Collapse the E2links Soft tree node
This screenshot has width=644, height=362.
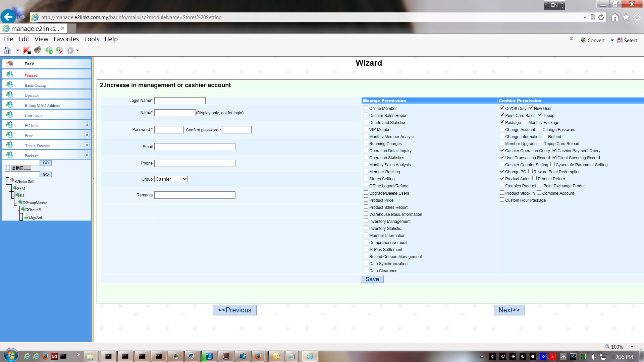7,181
